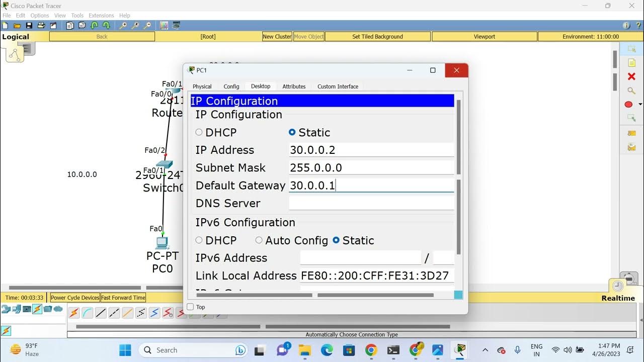The height and width of the screenshot is (362, 644).
Task: Switch to Realtime mode clock icon
Action: (618, 286)
